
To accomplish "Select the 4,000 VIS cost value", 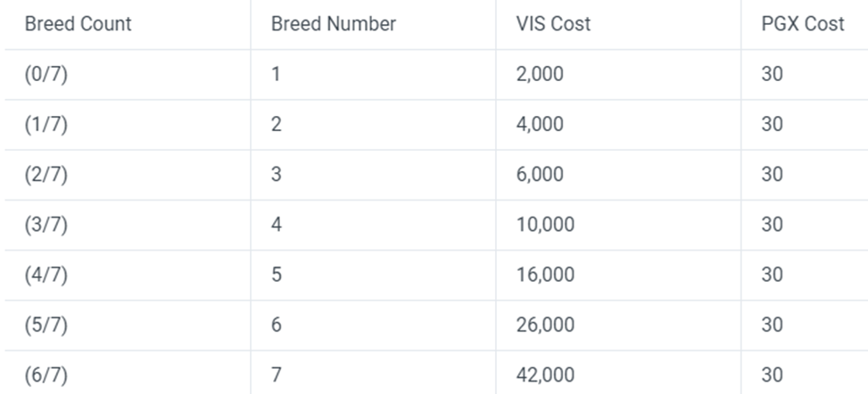I will click(x=540, y=125).
